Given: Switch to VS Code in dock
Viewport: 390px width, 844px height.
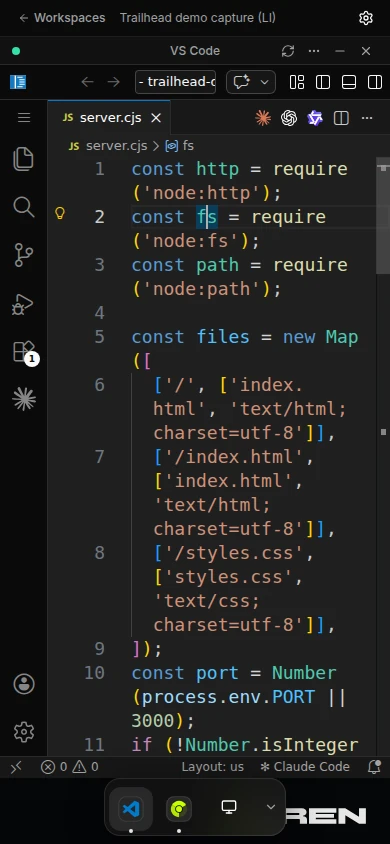Looking at the screenshot, I should click(x=131, y=809).
